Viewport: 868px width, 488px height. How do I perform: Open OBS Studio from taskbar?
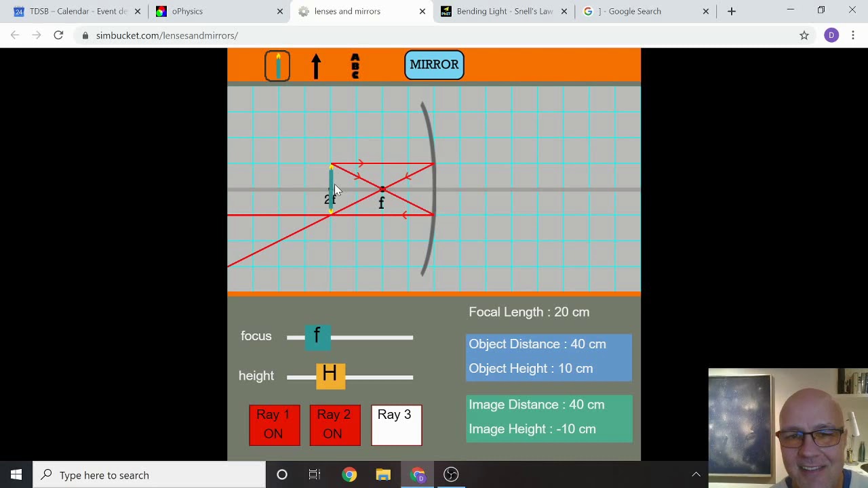tap(452, 475)
